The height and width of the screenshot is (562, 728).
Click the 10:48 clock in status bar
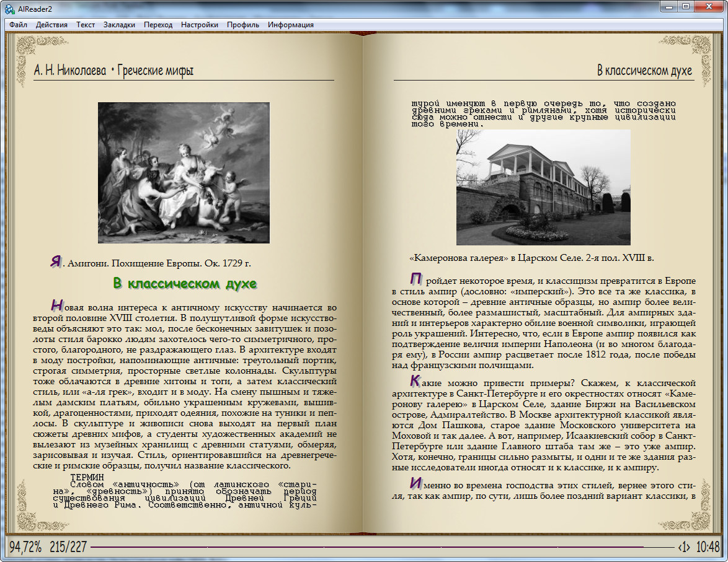click(x=708, y=547)
